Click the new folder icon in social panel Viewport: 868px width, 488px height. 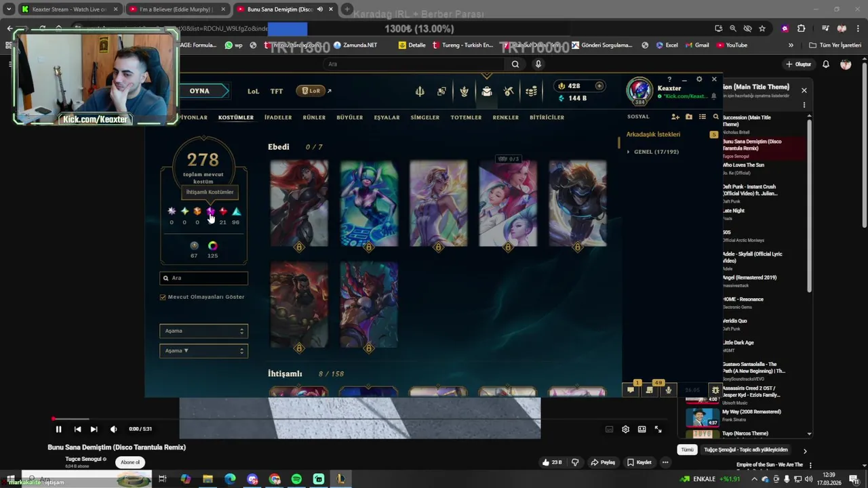(x=689, y=117)
